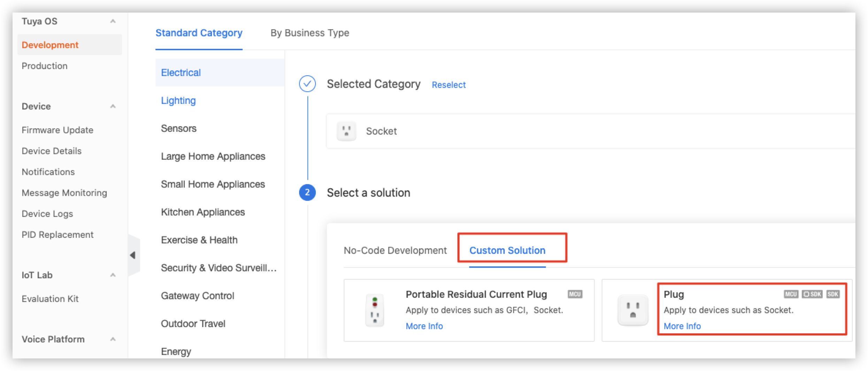Select the Lighting category
Viewport: 868px width, 371px height.
pos(178,100)
